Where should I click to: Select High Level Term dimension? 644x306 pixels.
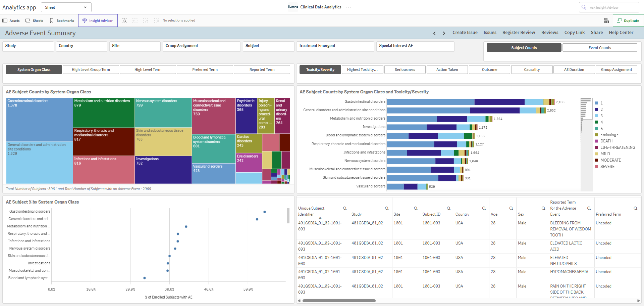click(148, 70)
